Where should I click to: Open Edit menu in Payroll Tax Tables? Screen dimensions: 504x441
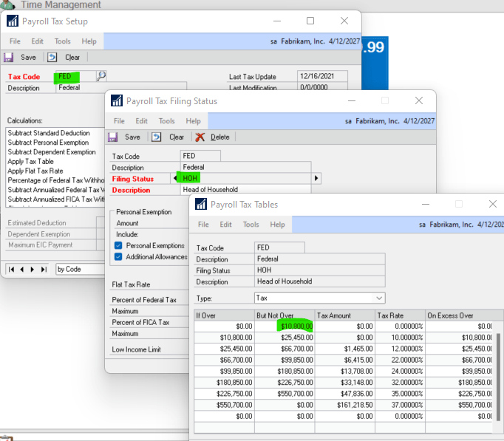click(225, 225)
